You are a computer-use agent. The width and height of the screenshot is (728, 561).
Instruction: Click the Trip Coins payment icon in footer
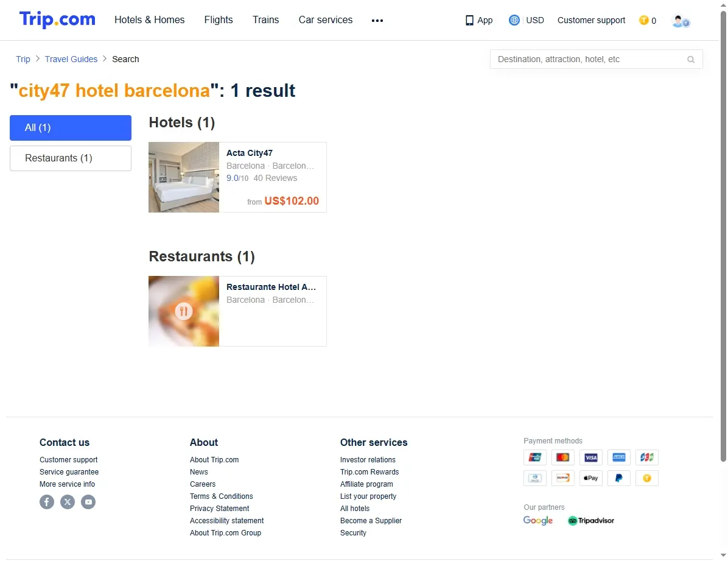pyautogui.click(x=647, y=478)
